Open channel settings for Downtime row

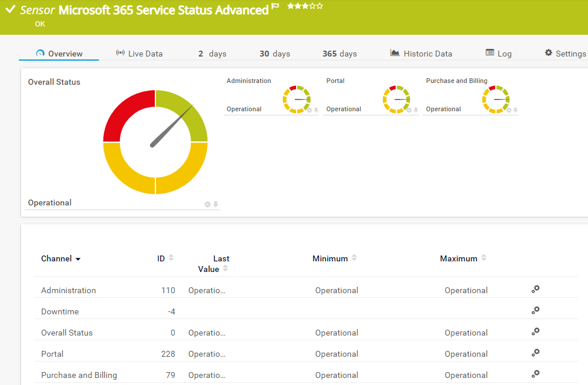click(535, 310)
